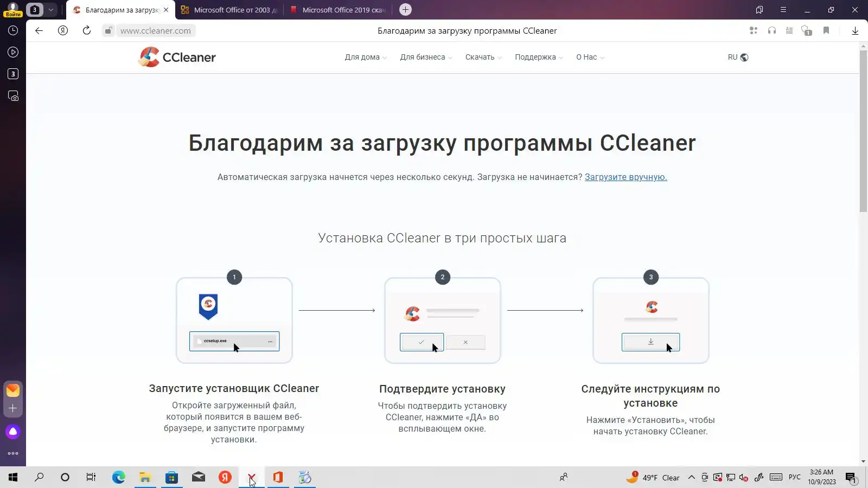This screenshot has width=868, height=488.
Task: Open the taskbar clock 3:26 AM
Action: [821, 477]
